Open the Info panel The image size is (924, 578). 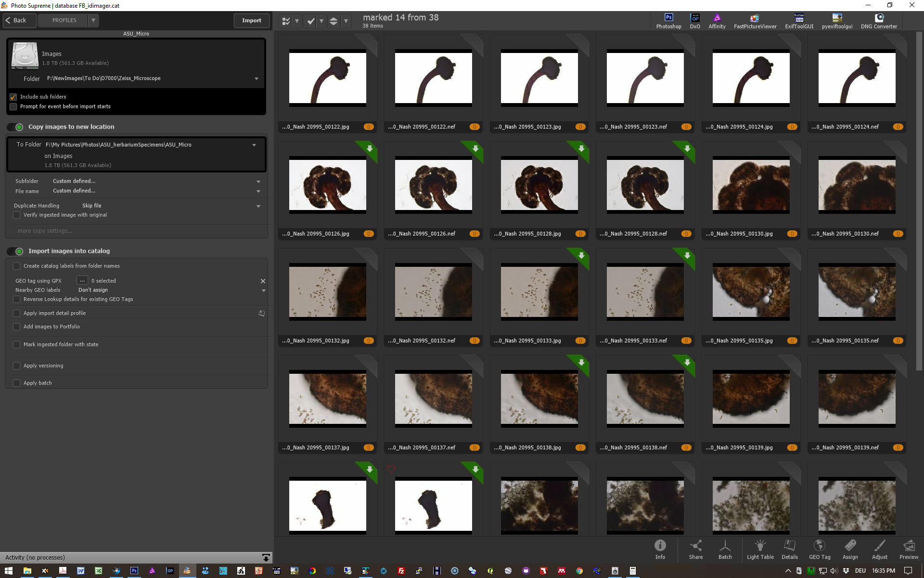[660, 549]
